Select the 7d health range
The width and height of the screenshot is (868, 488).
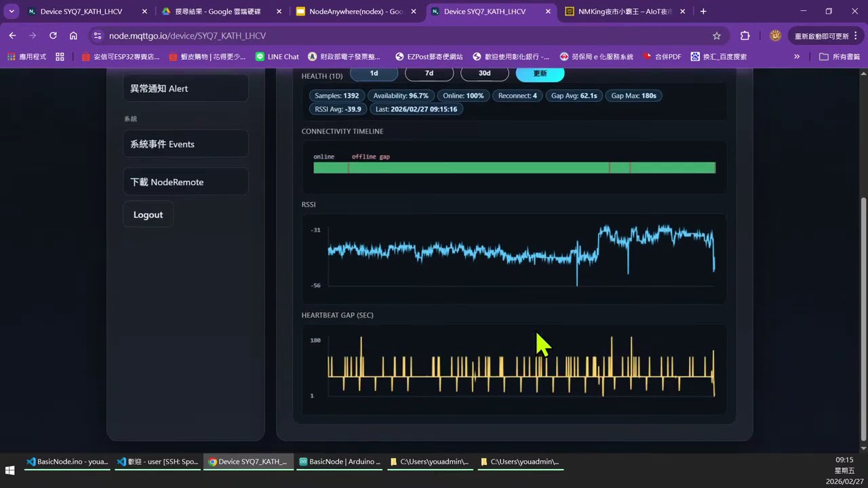coord(429,73)
